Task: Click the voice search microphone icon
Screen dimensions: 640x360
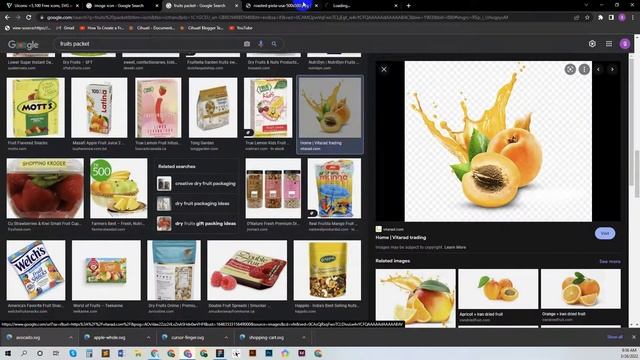Action: 260,44
